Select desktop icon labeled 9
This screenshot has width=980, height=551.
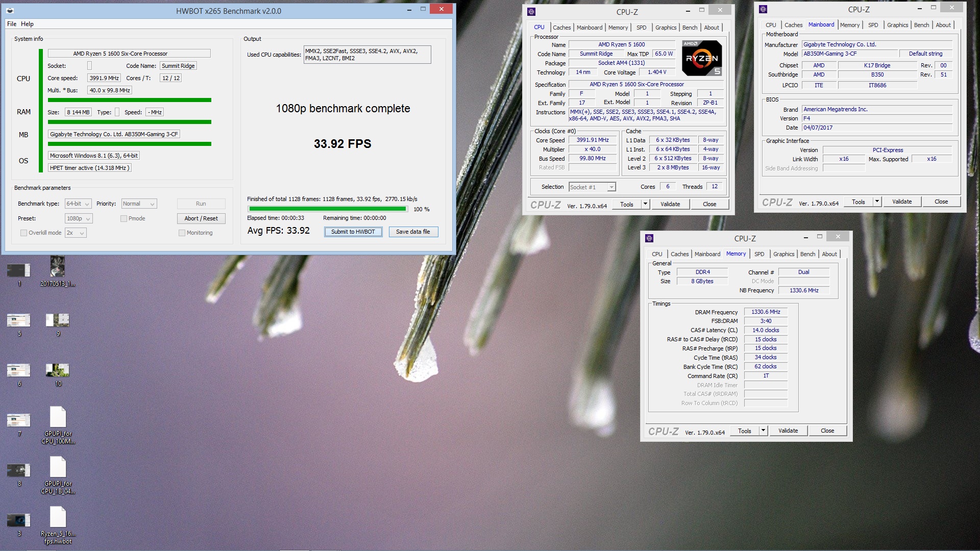[x=58, y=324]
